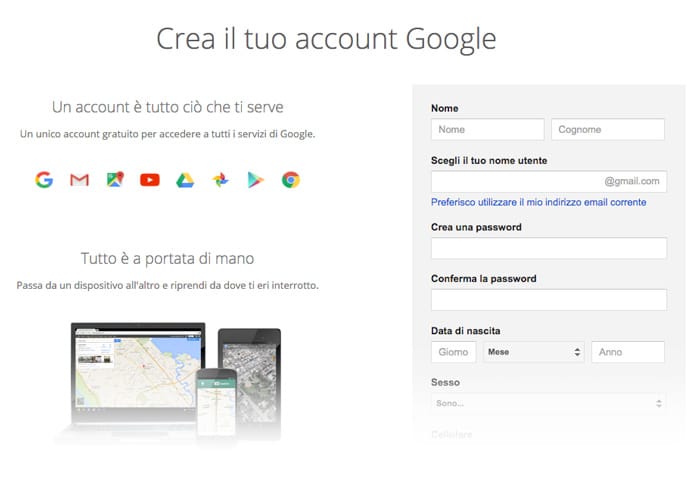Click the YouTube play icon
Screen dimensions: 700x477
point(150,180)
